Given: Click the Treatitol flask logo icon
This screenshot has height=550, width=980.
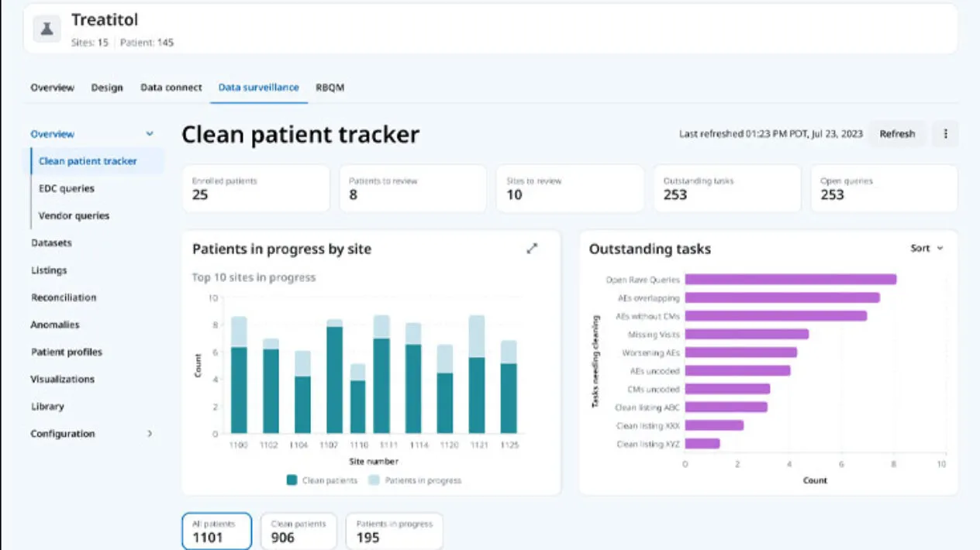Looking at the screenshot, I should coord(47,29).
